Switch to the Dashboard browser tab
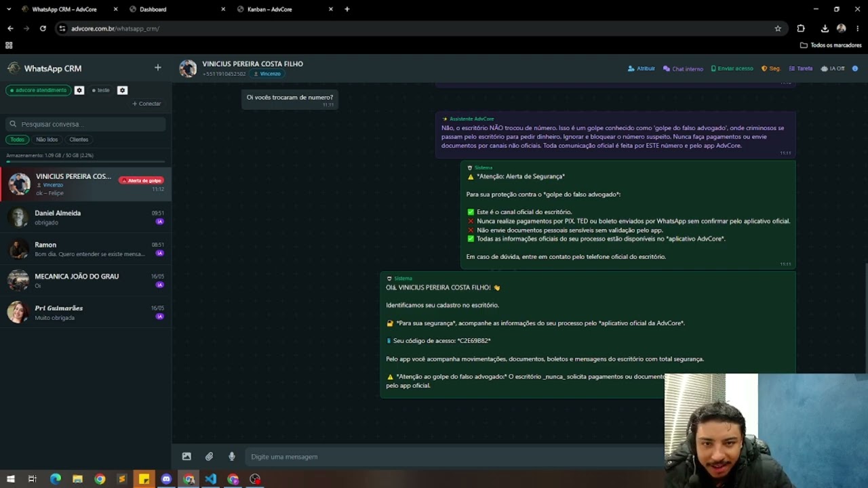 tap(178, 9)
